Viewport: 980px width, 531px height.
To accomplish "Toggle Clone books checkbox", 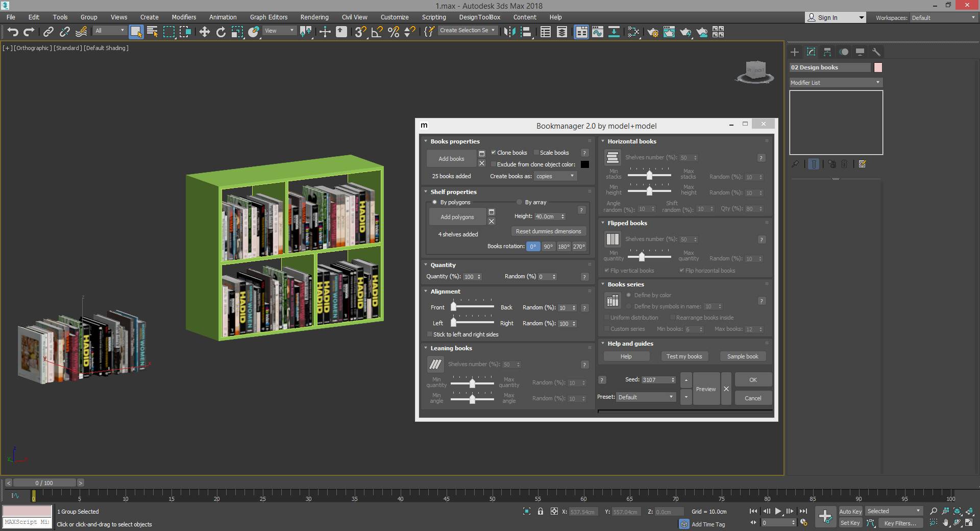I will (494, 153).
